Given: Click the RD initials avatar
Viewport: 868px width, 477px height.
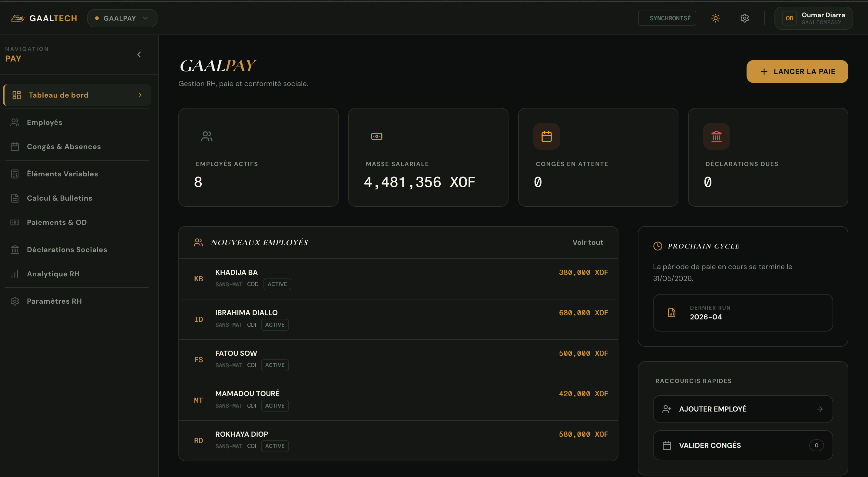Looking at the screenshot, I should coord(198,441).
